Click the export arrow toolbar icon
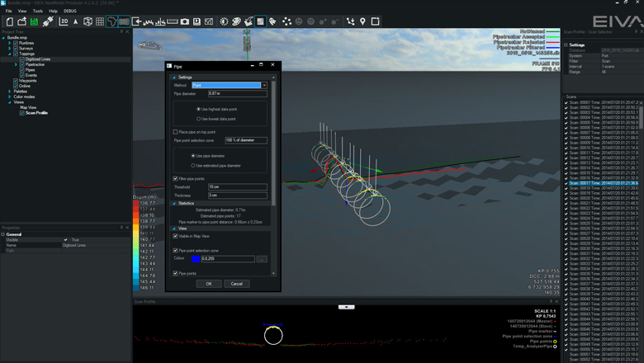 point(136,21)
